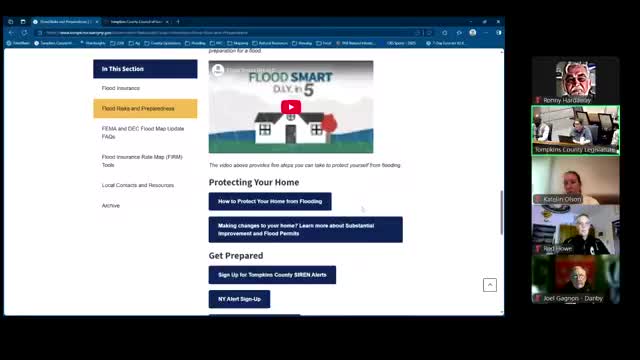Click the page's vertical scrollbar thumb
This screenshot has width=640, height=360.
pos(502,212)
